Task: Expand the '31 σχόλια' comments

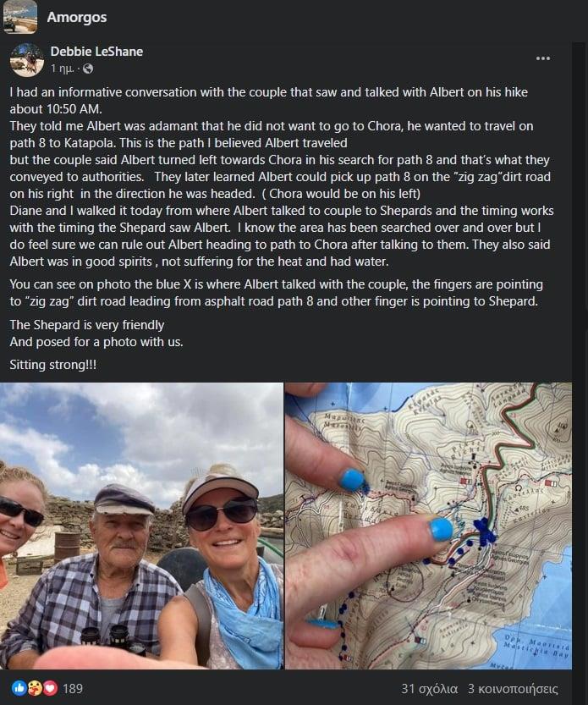Action: tap(429, 688)
